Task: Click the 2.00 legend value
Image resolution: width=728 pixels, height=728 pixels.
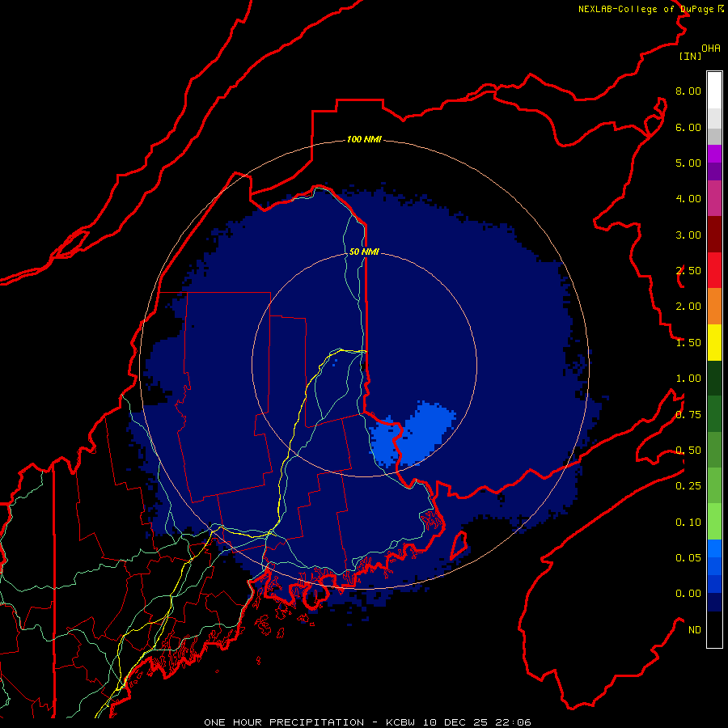Action: 688,307
